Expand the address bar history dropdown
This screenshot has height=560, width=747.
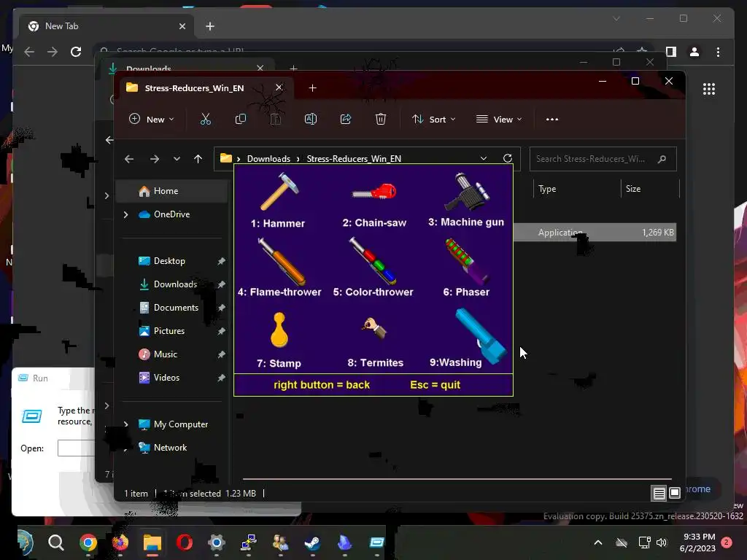coord(484,158)
